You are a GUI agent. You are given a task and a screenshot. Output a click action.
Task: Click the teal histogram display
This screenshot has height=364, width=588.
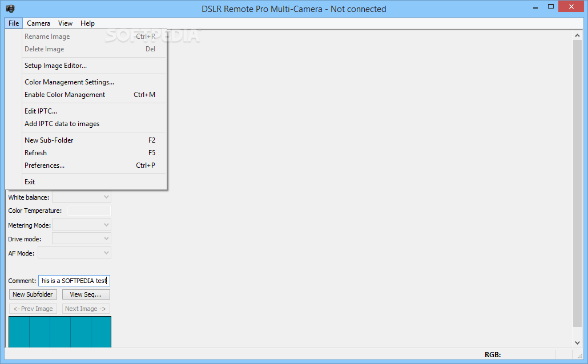[x=60, y=331]
